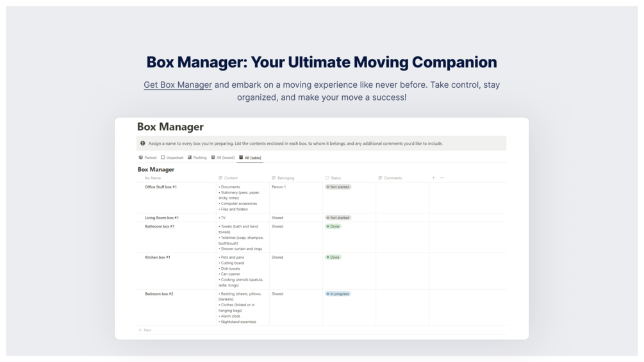Open Kitchen box #1 row
Screen dimensions: 644x362
[x=157, y=258]
